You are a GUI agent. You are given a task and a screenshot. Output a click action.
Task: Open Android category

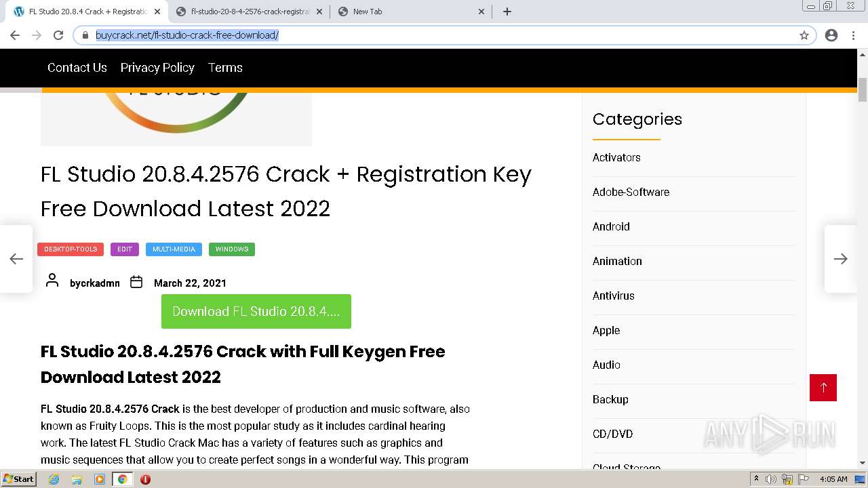(611, 226)
